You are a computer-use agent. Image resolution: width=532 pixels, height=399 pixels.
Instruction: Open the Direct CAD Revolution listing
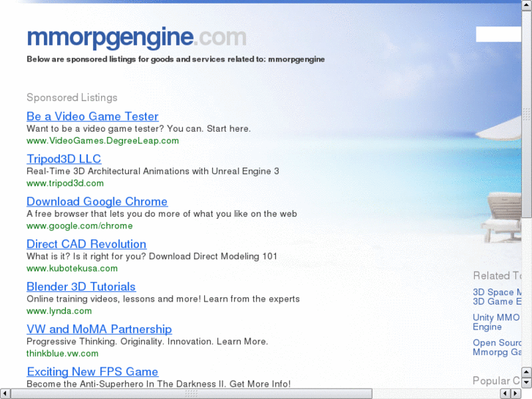click(86, 244)
